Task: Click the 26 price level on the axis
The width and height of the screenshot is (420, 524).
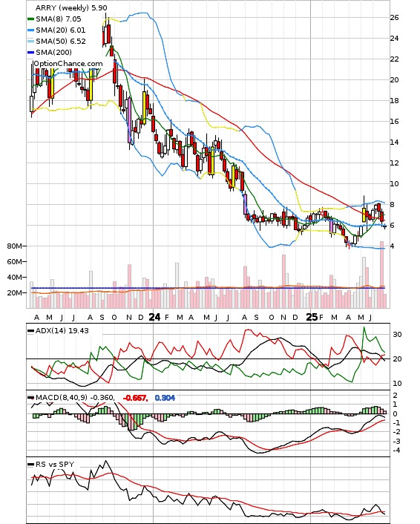Action: coord(394,17)
